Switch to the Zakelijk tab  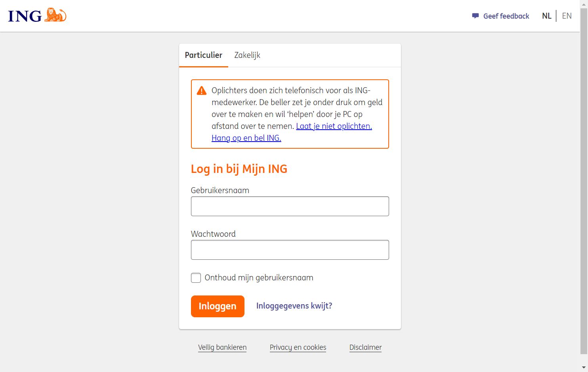(x=247, y=55)
